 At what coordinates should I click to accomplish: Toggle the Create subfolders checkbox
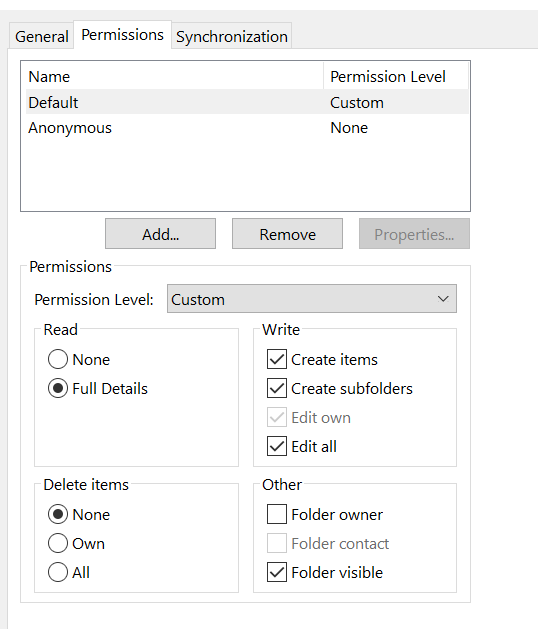tap(277, 388)
